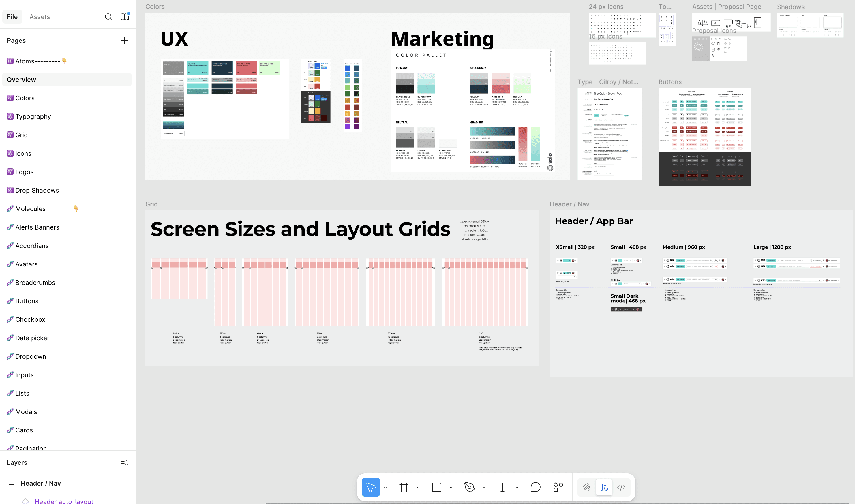The height and width of the screenshot is (504, 855).
Task: Select the Move tool in the toolbar
Action: pos(371,487)
